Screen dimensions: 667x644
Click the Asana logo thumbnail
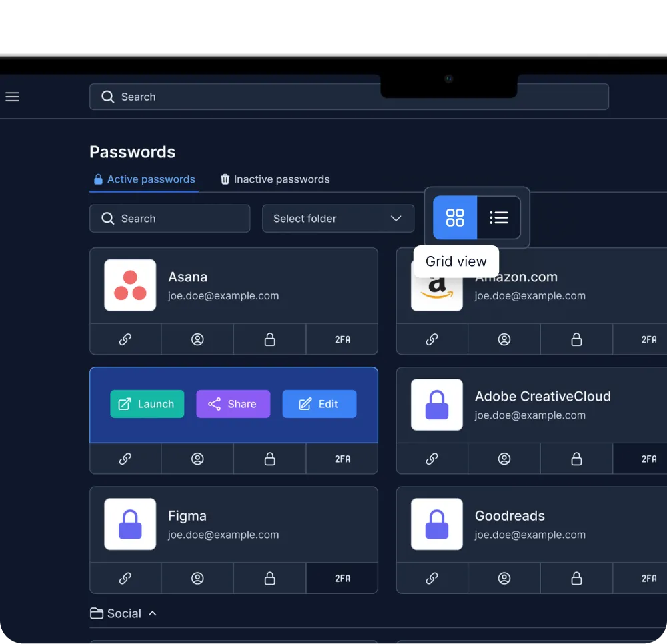pos(130,285)
